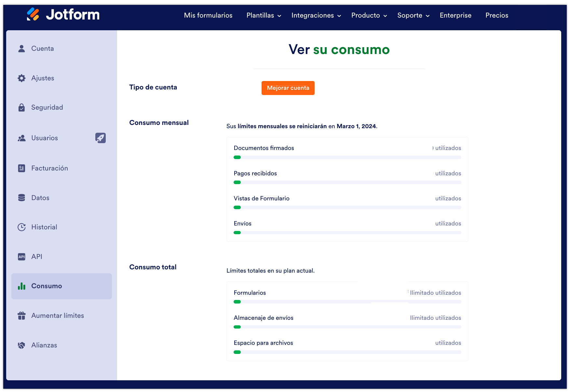Viewport: 570px width, 392px height.
Task: Click the "Documentos firmados" label
Action: tap(264, 148)
